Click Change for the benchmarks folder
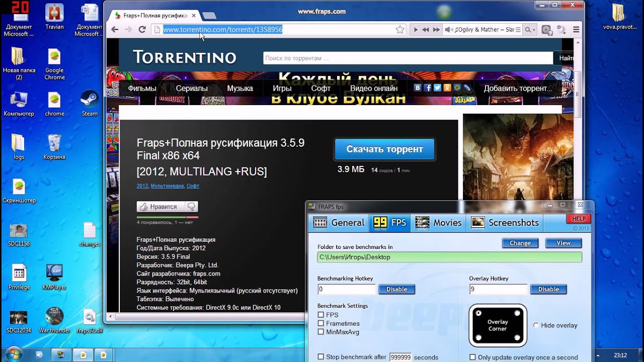Image resolution: width=644 pixels, height=362 pixels. 520,243
